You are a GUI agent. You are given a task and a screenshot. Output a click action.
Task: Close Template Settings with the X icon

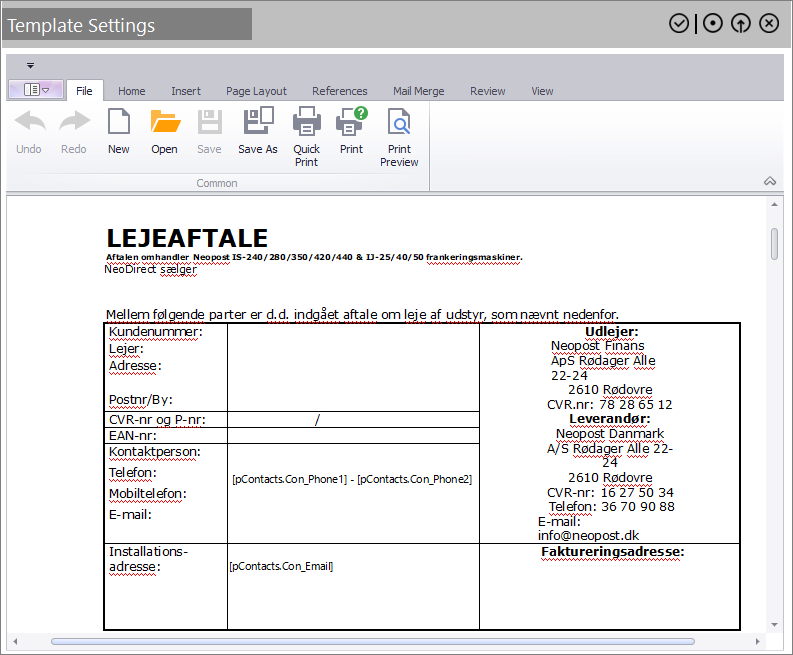tap(769, 23)
